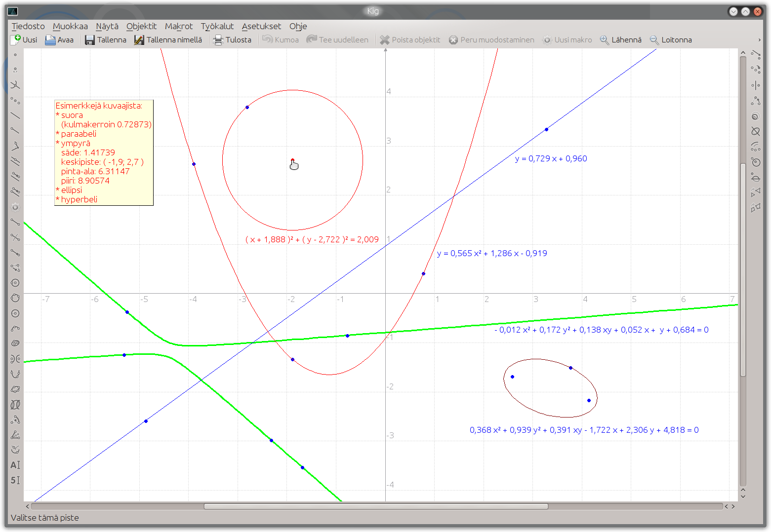Click the Poista objektit toolbar item
Image resolution: width=771 pixels, height=532 pixels.
click(410, 39)
